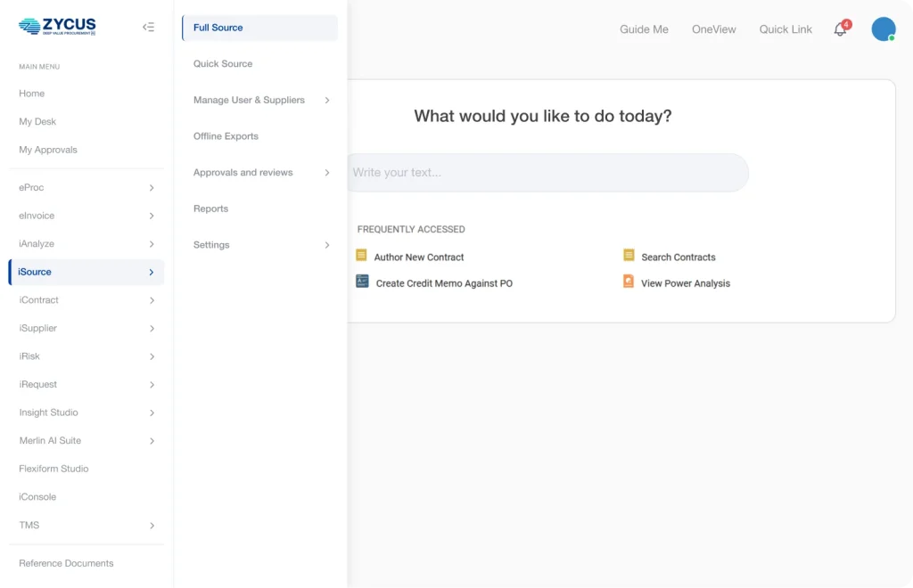Open eProc module
Image resolution: width=913 pixels, height=588 pixels.
pos(31,187)
